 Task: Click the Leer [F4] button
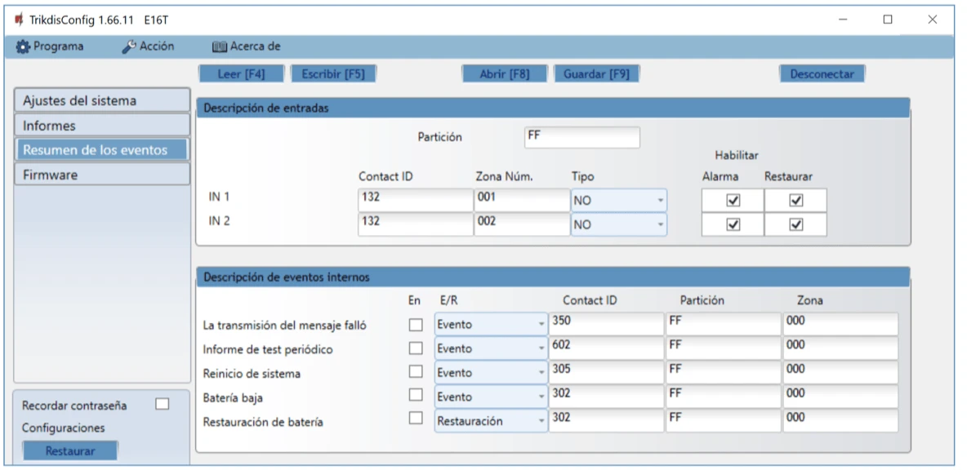241,74
